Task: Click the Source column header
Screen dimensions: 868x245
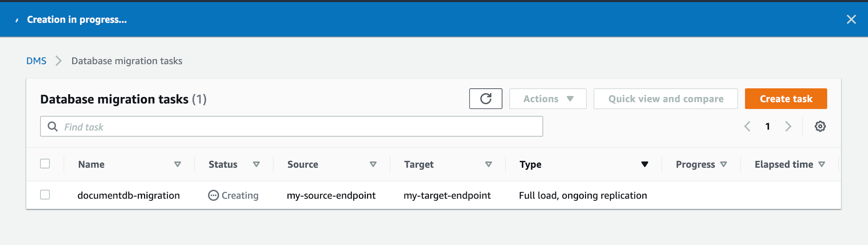Action: coord(303,164)
